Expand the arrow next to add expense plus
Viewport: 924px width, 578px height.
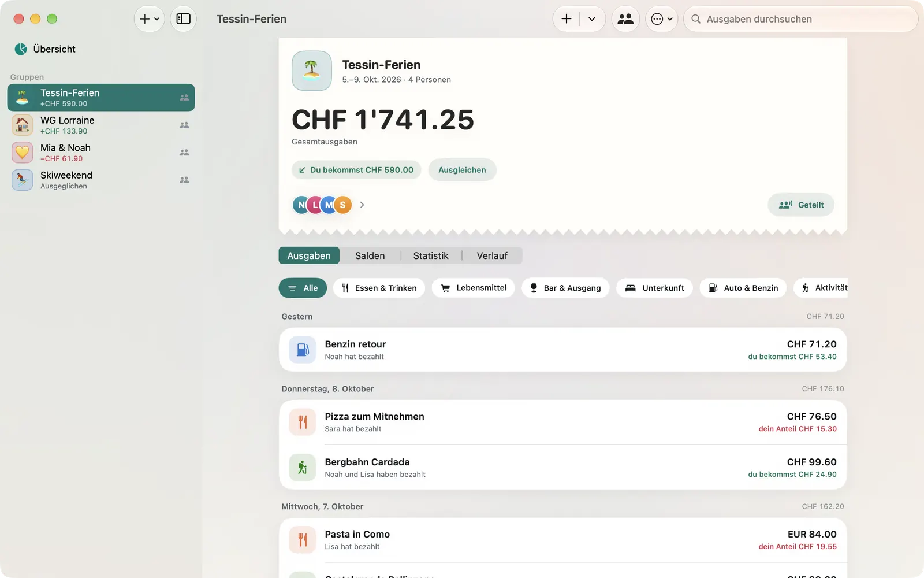(592, 19)
